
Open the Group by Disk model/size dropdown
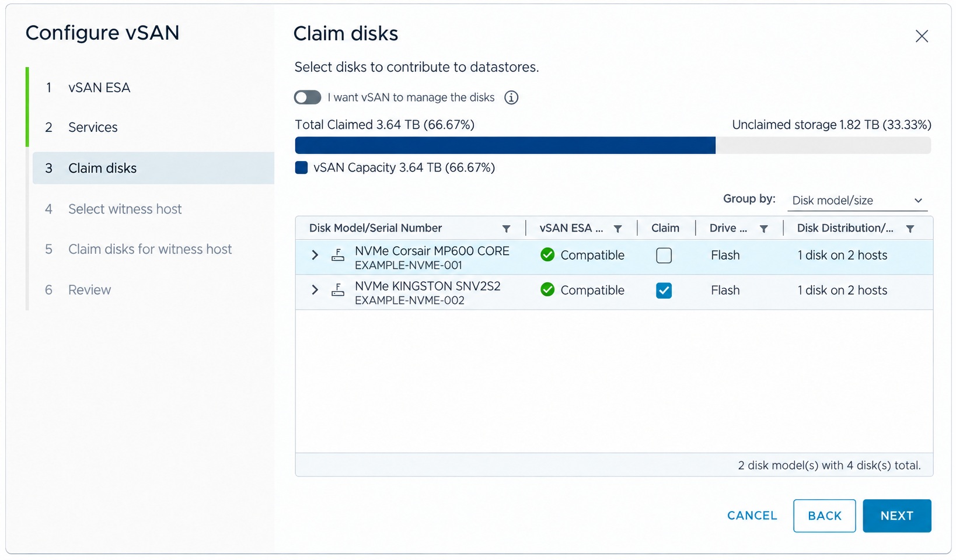pos(857,201)
